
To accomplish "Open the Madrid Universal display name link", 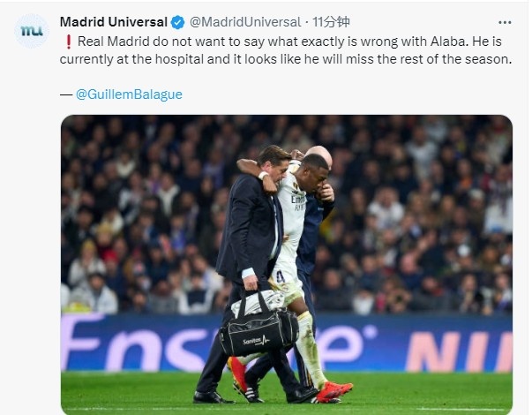I will 113,22.
